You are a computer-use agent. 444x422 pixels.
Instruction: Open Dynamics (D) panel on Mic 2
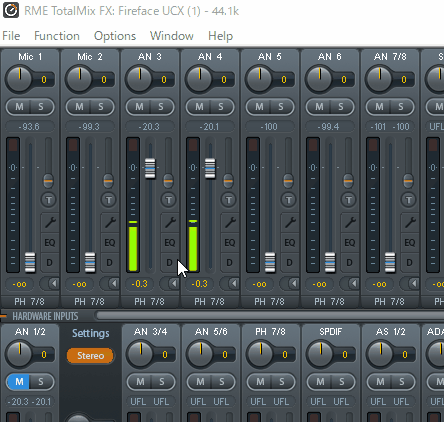pos(110,263)
